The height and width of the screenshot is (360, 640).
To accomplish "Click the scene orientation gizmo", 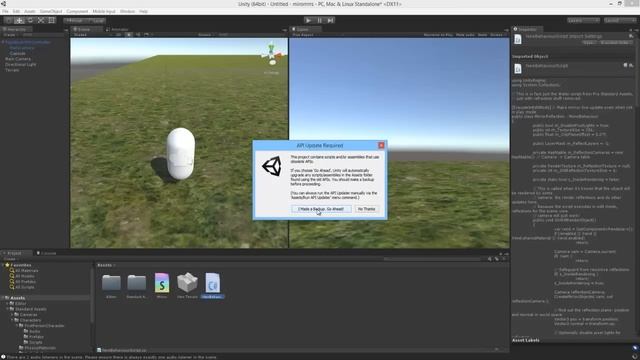I will pos(272,55).
